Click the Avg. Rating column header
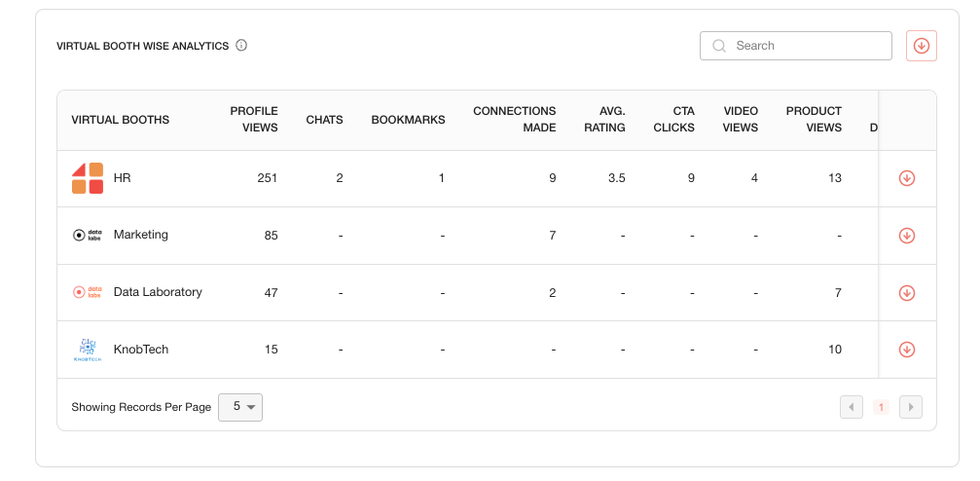This screenshot has height=481, width=980. point(604,119)
